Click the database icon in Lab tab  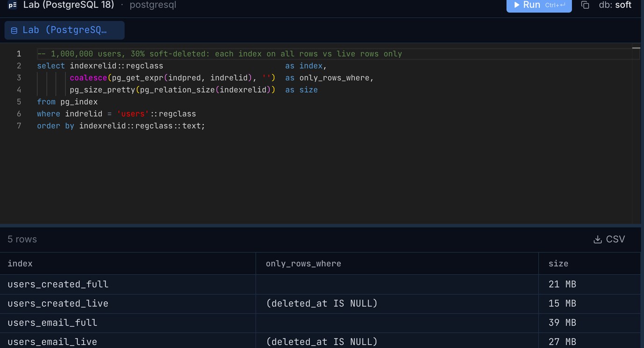14,30
